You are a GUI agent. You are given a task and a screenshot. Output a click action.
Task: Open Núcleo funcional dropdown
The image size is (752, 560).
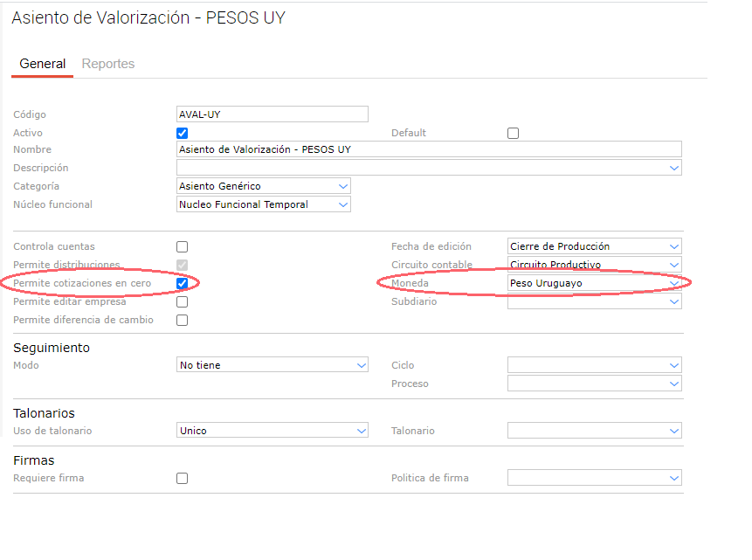(263, 204)
